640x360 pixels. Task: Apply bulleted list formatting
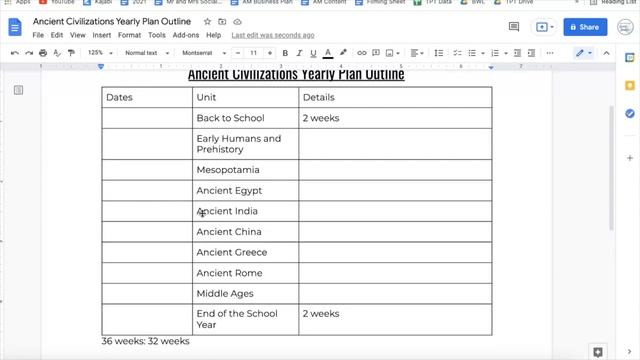coord(472,53)
